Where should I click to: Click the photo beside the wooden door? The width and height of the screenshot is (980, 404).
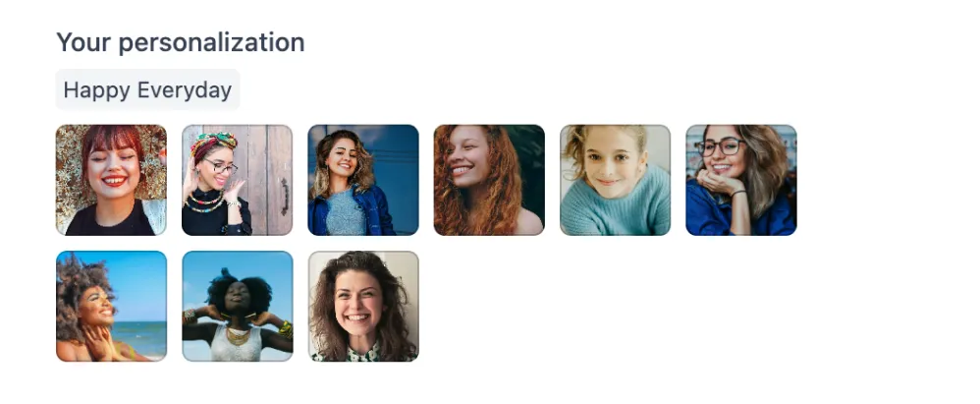point(238,180)
